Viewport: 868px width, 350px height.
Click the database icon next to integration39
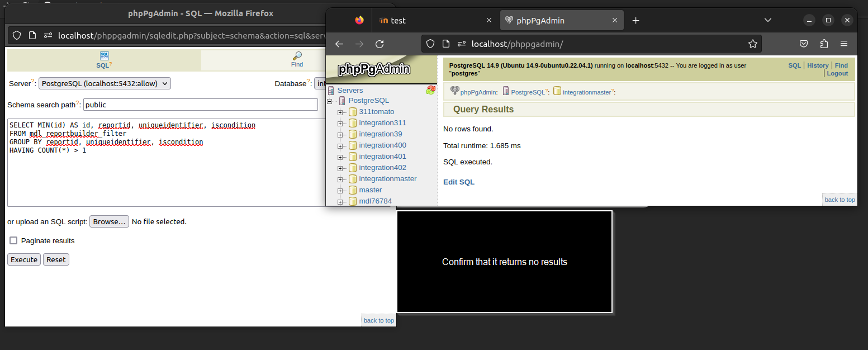[353, 134]
